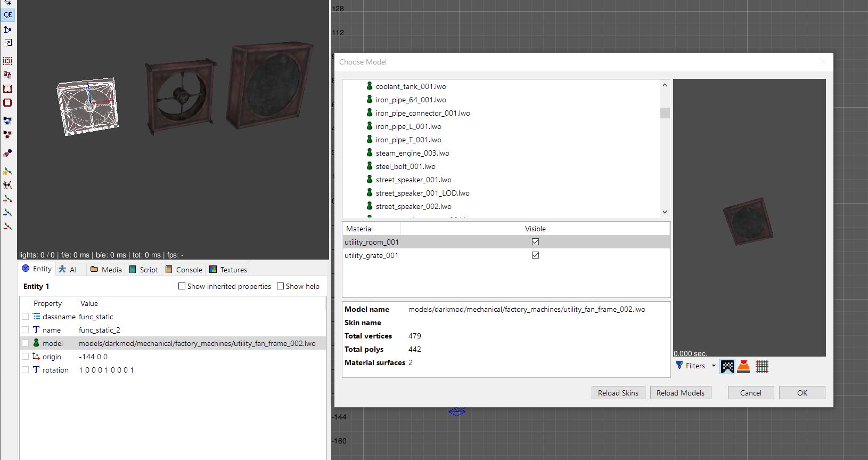This screenshot has width=868, height=460.
Task: Open the Console tab
Action: pos(184,270)
